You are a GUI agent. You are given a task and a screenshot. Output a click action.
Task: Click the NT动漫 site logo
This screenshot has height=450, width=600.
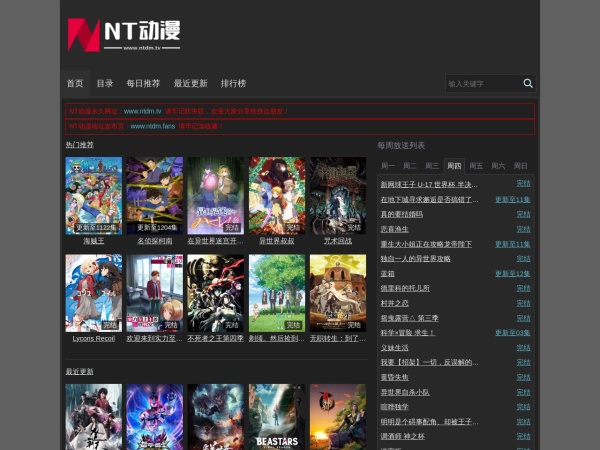coord(123,35)
